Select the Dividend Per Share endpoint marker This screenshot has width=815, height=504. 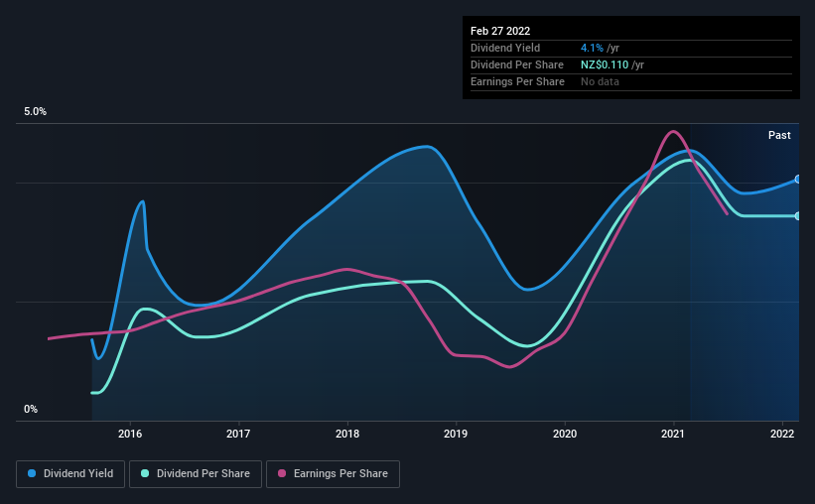click(798, 216)
